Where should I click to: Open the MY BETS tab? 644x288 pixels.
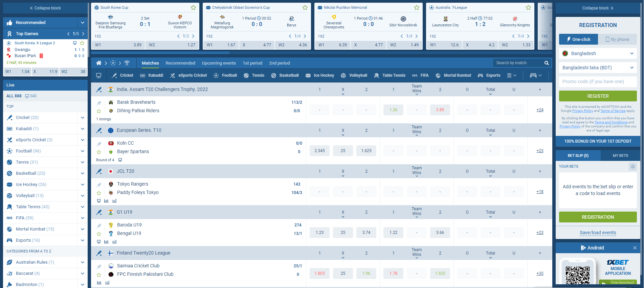[620, 155]
